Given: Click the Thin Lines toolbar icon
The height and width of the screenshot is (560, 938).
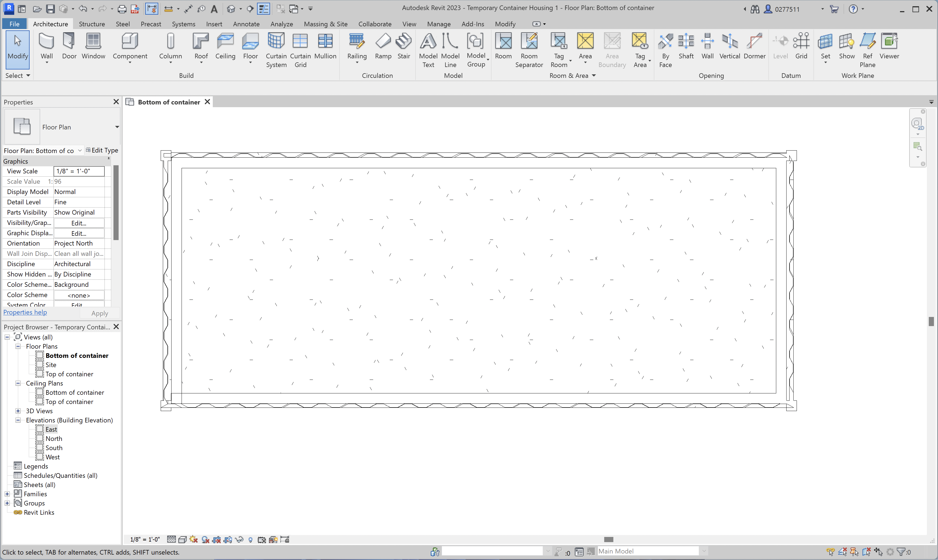Looking at the screenshot, I should point(264,8).
